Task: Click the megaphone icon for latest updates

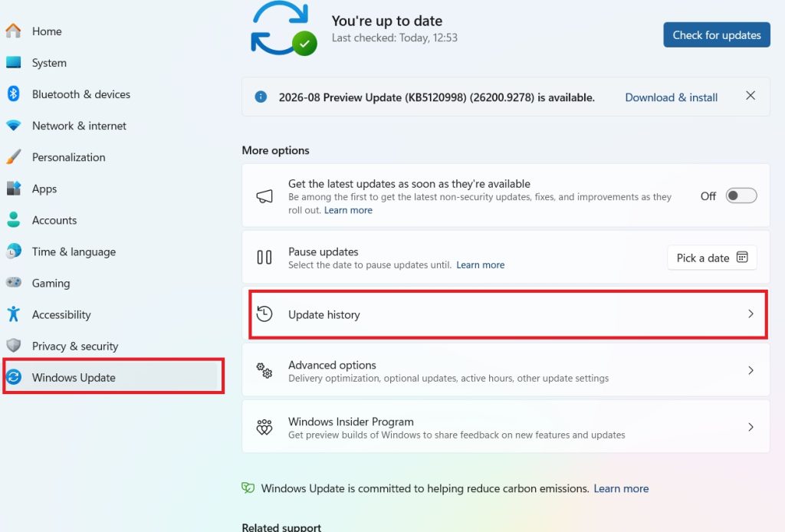Action: click(x=264, y=196)
